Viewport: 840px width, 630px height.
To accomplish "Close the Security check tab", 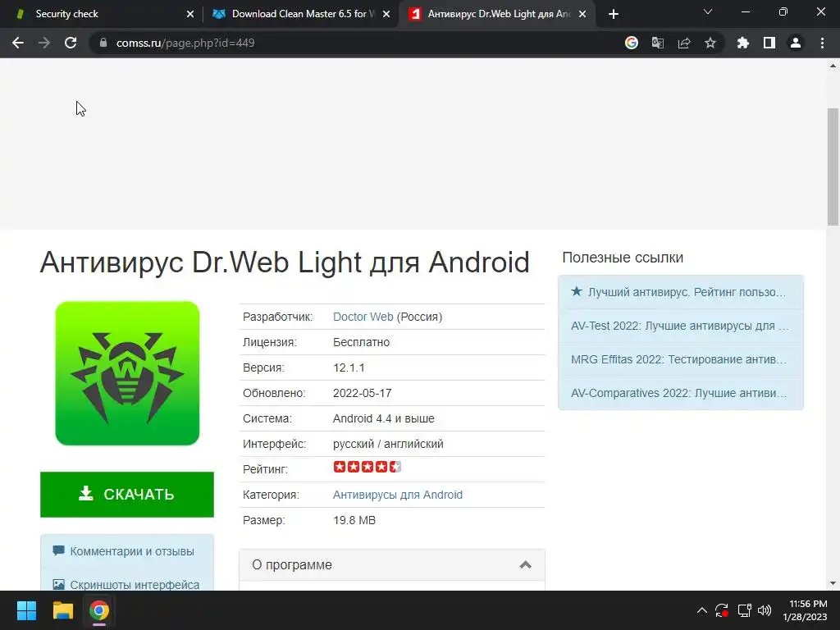I will pos(190,14).
